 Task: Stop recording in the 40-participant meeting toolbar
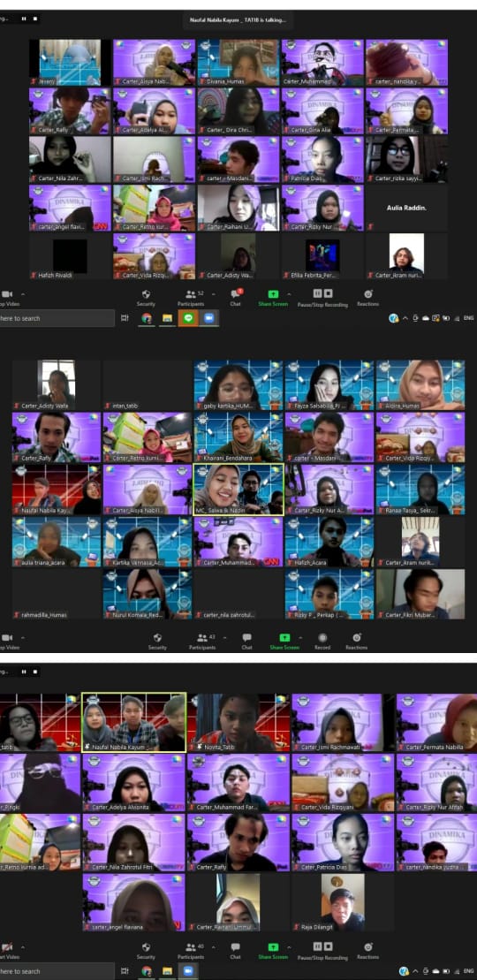point(329,946)
